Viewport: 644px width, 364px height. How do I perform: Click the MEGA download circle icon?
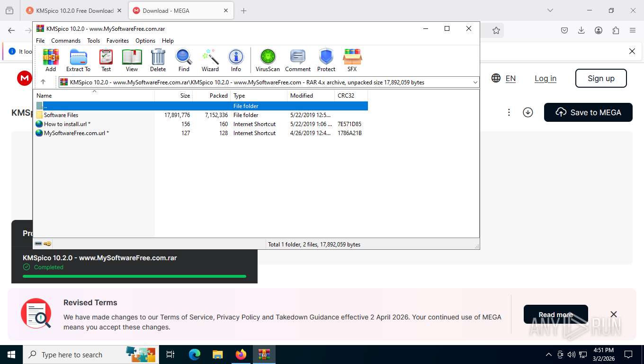point(528,112)
